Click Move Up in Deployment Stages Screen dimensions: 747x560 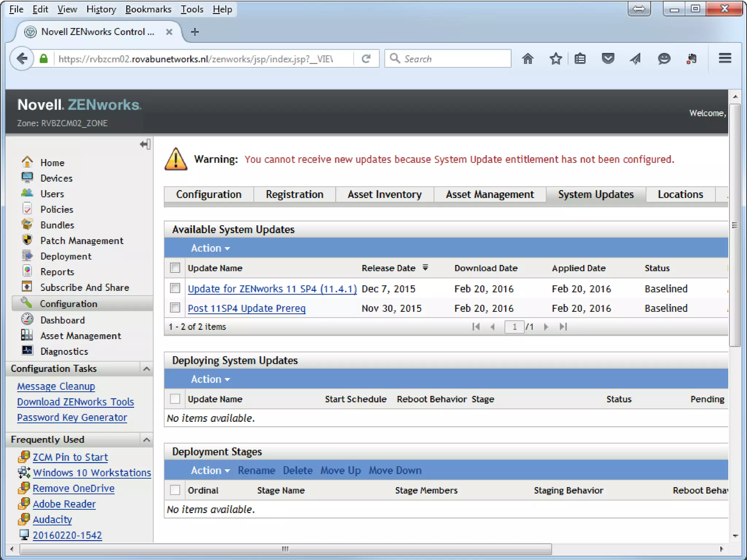pos(340,470)
